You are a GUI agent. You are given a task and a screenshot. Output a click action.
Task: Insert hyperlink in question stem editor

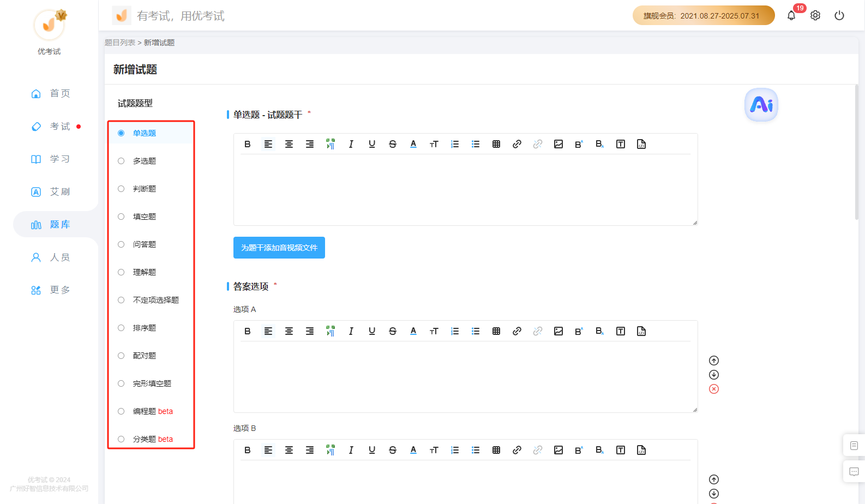[517, 144]
